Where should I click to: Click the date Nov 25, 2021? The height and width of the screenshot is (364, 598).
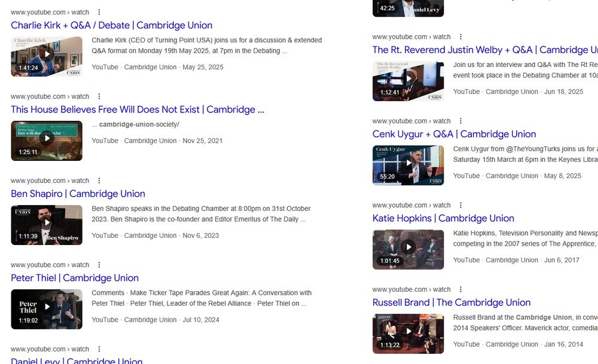(x=203, y=140)
